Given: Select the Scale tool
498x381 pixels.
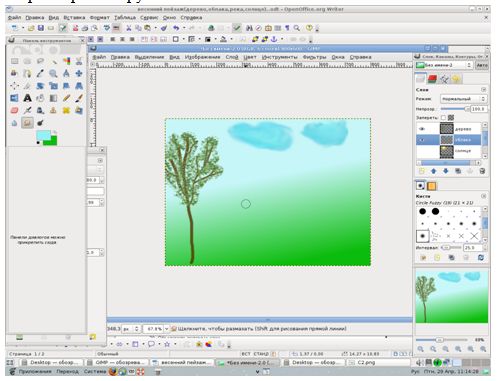Looking at the screenshot, I should 53,86.
